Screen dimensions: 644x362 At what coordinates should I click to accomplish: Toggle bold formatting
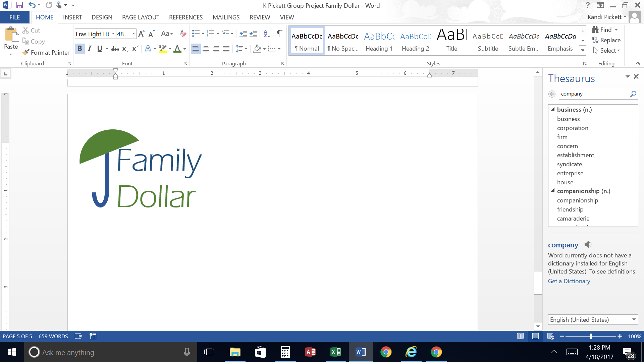point(79,49)
